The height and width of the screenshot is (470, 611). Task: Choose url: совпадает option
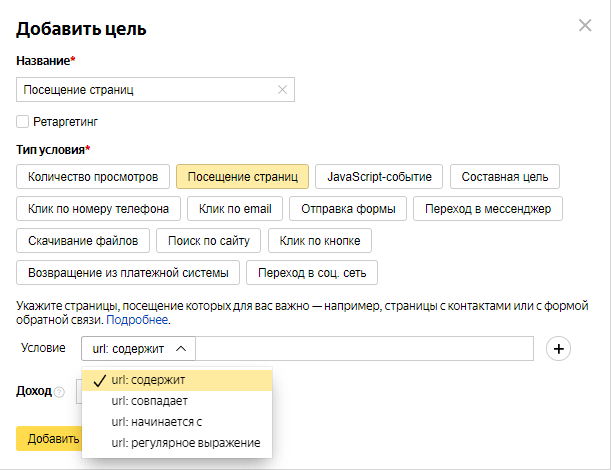177,401
